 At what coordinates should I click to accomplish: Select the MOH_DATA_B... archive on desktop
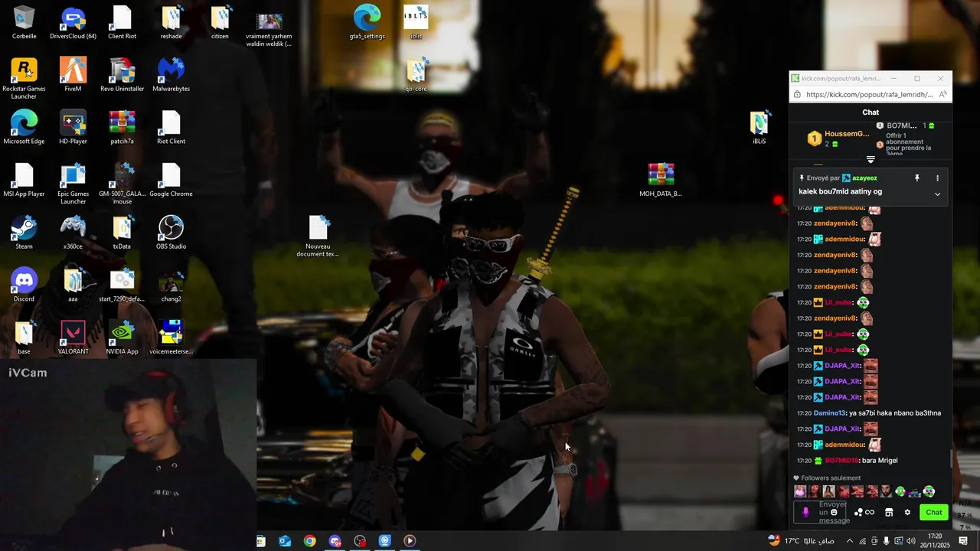[660, 181]
